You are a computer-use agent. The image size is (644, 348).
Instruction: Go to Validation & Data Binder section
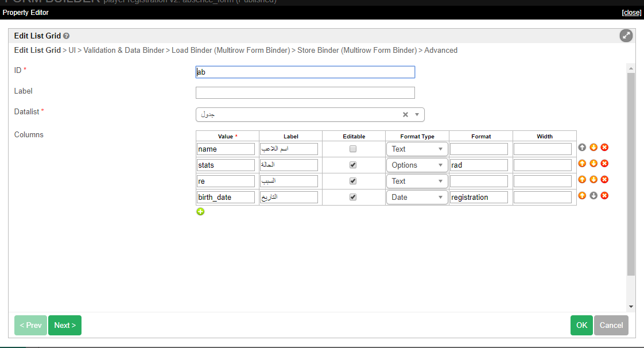(x=124, y=51)
